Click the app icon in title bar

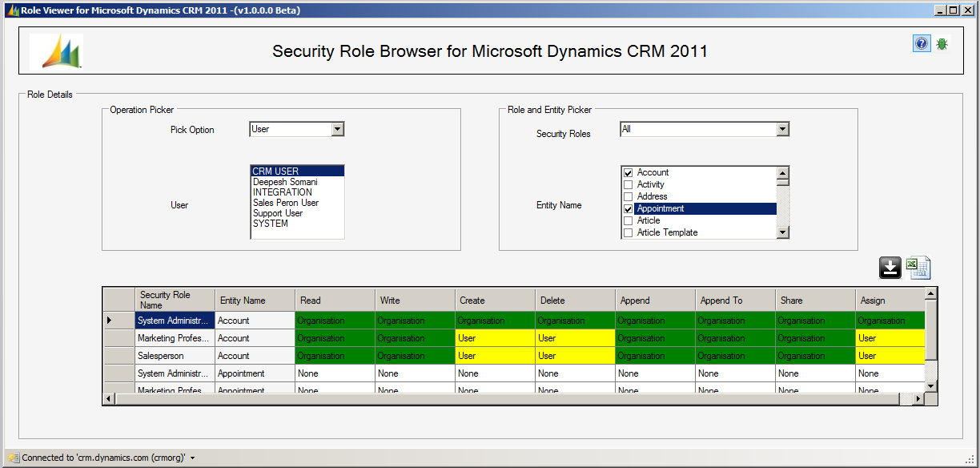coord(11,10)
